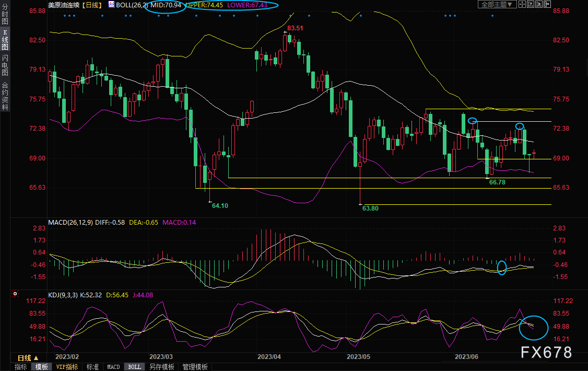This screenshot has height=371, width=588.
Task: Click the red sun icon beside KDJ
Action: click(15, 294)
